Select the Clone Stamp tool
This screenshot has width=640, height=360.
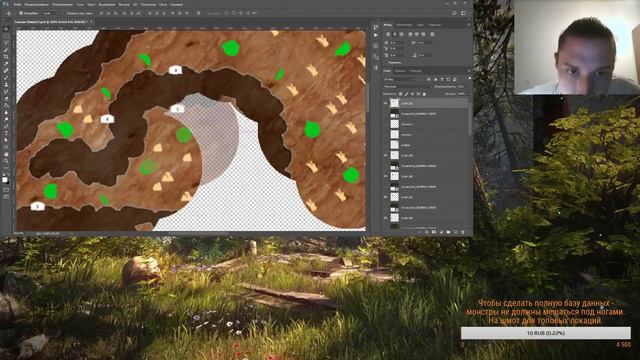(x=6, y=84)
